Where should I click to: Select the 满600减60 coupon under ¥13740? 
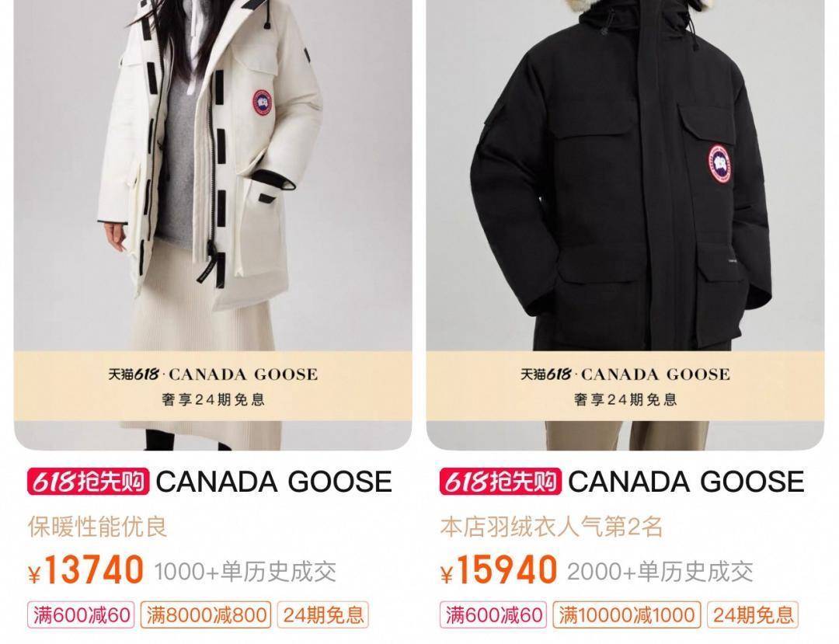coord(82,615)
